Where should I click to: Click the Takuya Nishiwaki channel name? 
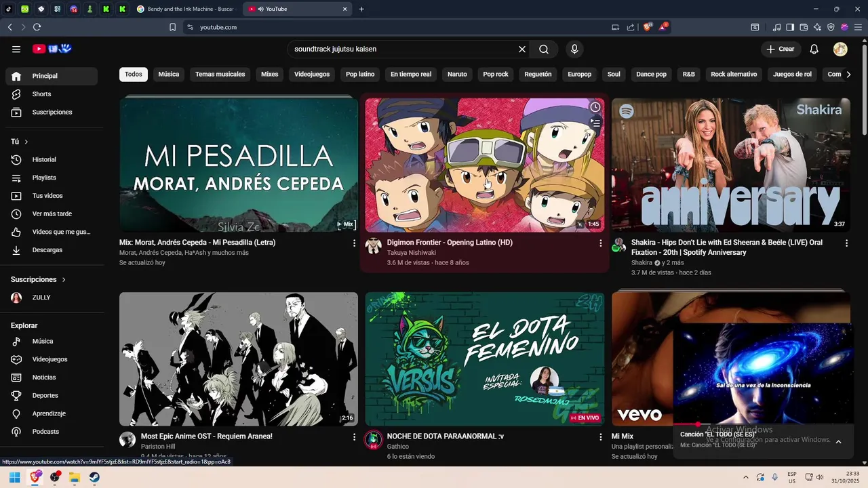pyautogui.click(x=412, y=253)
